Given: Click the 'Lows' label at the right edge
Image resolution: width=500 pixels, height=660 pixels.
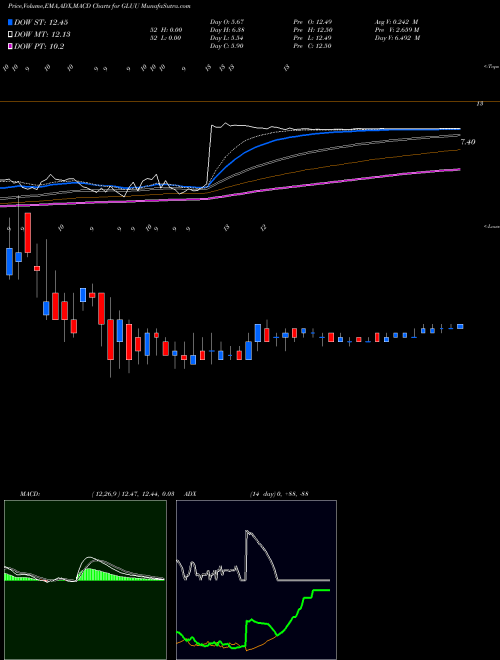Looking at the screenshot, I should pyautogui.click(x=492, y=226).
